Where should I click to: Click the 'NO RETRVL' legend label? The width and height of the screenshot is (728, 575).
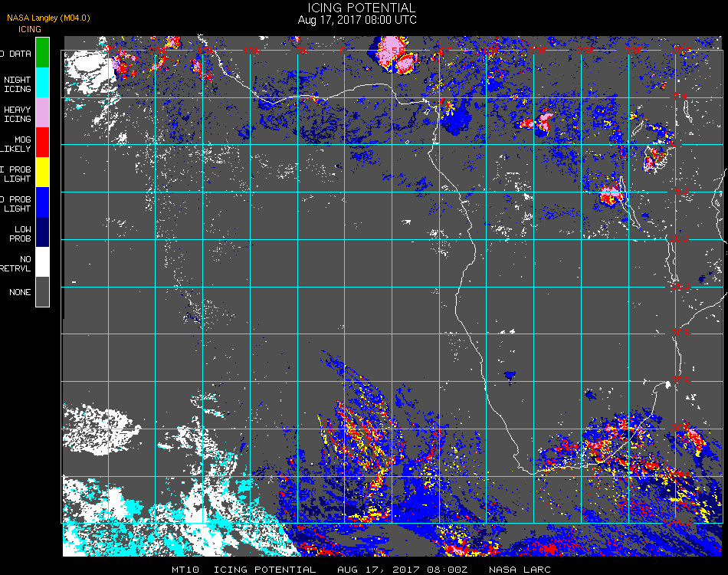(16, 264)
